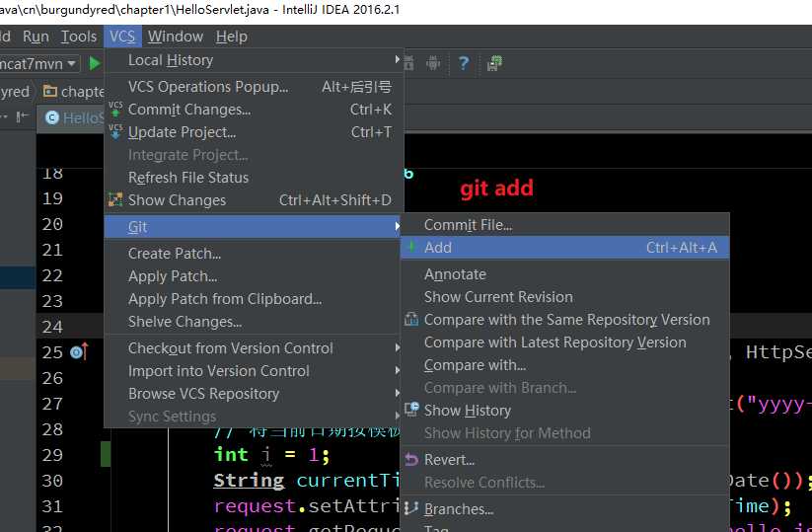Click the Show Changes diff icon

pos(115,199)
